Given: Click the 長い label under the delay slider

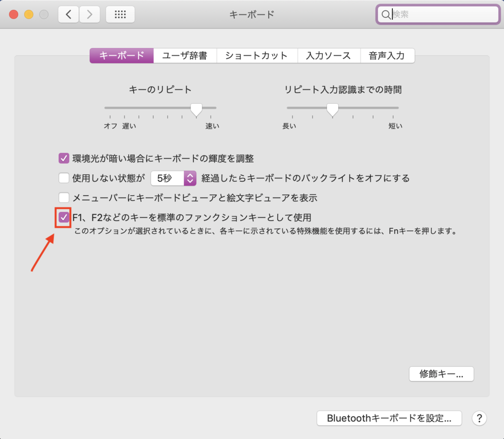Looking at the screenshot, I should (289, 126).
